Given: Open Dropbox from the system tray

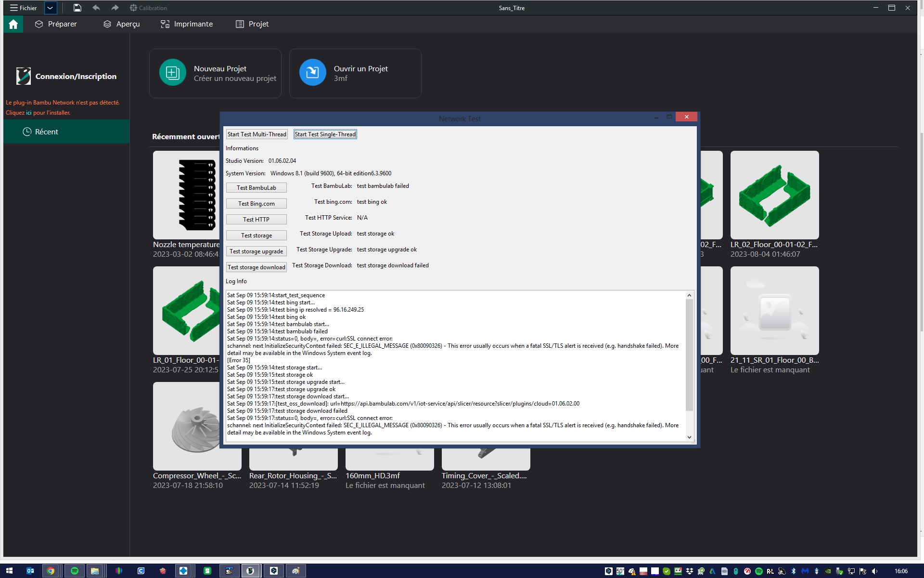Looking at the screenshot, I should tap(689, 571).
